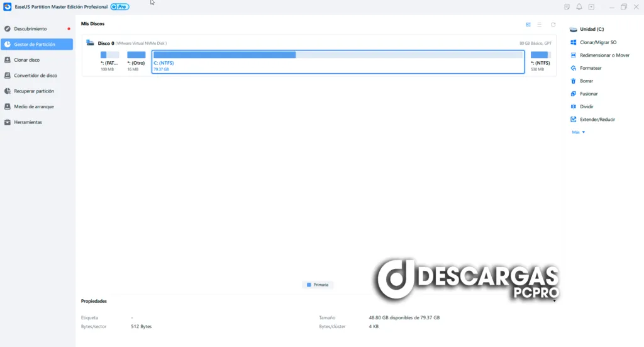Click the Fusionar partition icon
This screenshot has width=644, height=347.
(573, 94)
